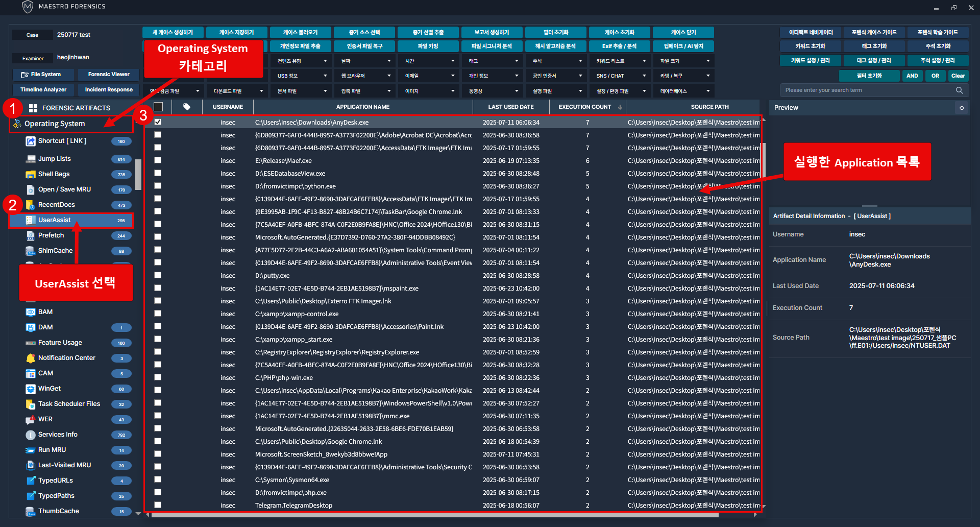Image resolution: width=980 pixels, height=527 pixels.
Task: Click the search magnifier icon
Action: [x=959, y=90]
